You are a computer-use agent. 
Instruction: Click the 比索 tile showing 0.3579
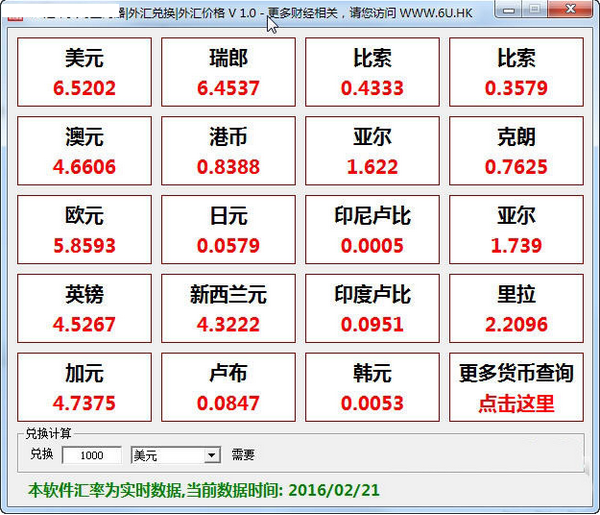tap(516, 73)
